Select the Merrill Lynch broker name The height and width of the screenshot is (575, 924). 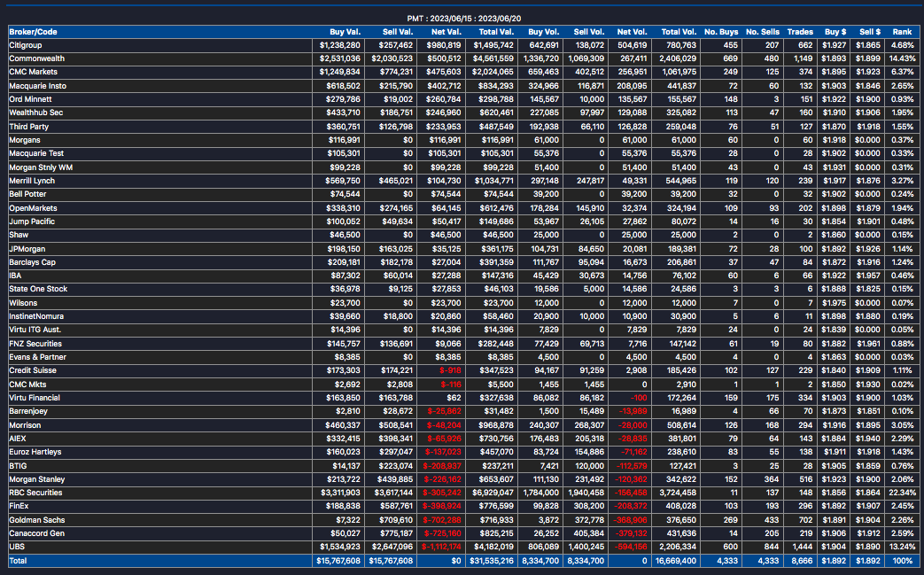(32, 181)
